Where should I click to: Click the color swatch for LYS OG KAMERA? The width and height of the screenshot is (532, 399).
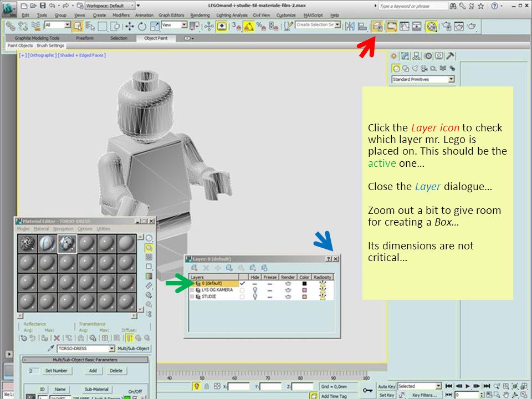point(304,290)
